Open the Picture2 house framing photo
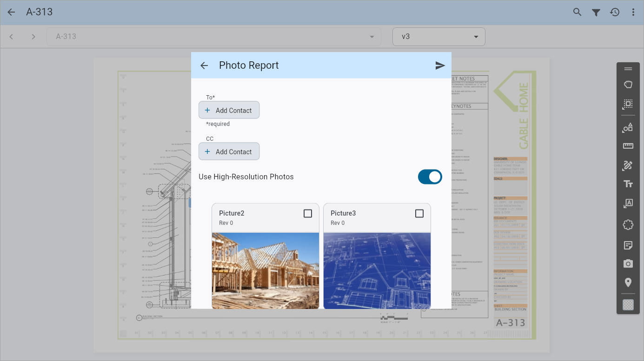644x361 pixels. coord(266,271)
